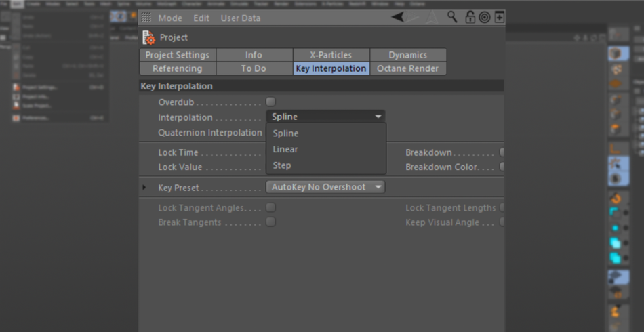Switch to the Octane Render tab
The width and height of the screenshot is (644, 332).
click(408, 68)
